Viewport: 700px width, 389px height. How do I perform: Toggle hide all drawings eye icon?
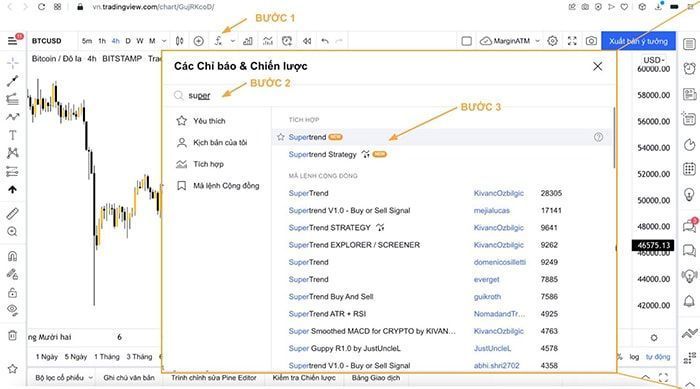point(12,310)
